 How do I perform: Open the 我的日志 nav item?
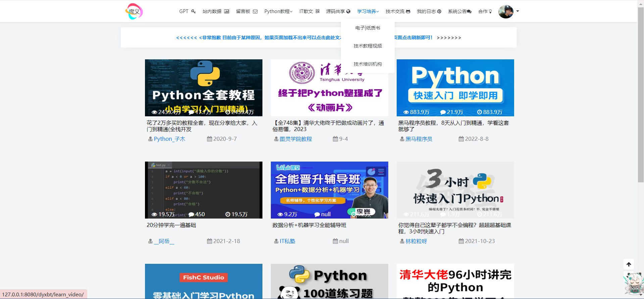pos(429,11)
